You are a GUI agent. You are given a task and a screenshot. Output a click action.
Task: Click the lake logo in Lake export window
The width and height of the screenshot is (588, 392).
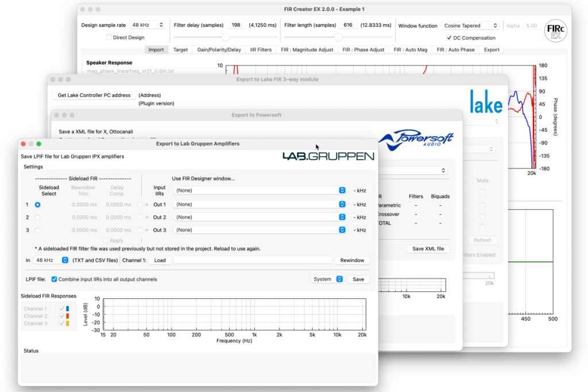[x=486, y=102]
